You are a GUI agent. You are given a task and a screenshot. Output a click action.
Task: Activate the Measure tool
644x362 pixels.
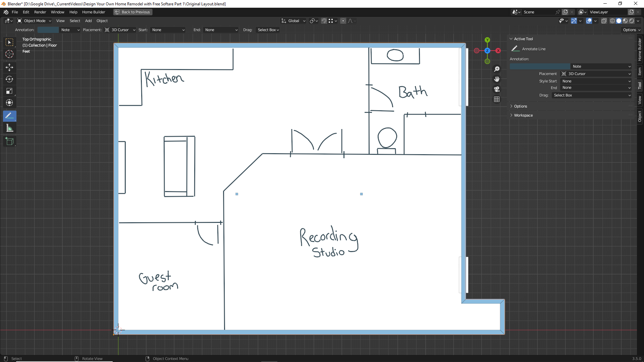pos(9,128)
